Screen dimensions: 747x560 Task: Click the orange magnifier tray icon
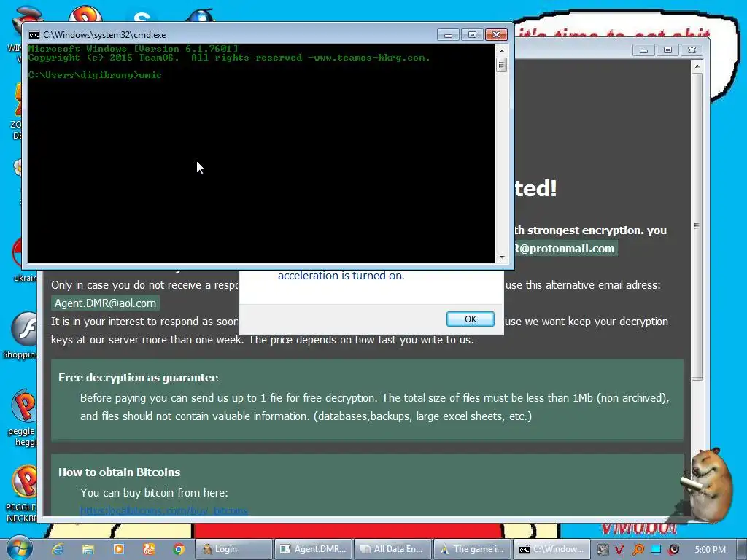coord(638,550)
